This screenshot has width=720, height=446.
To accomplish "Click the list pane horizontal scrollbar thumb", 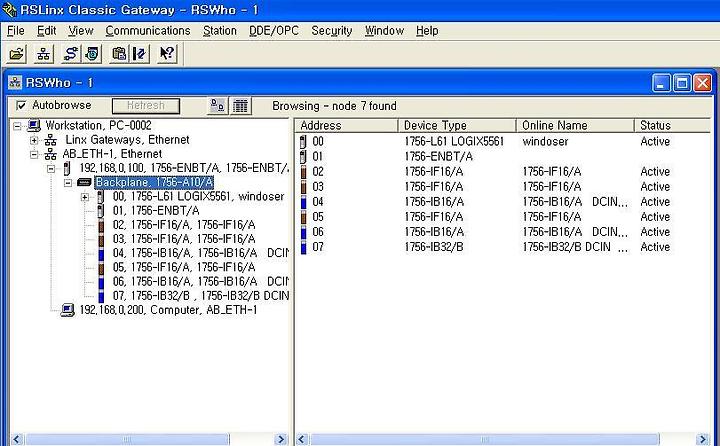I will click(x=484, y=440).
